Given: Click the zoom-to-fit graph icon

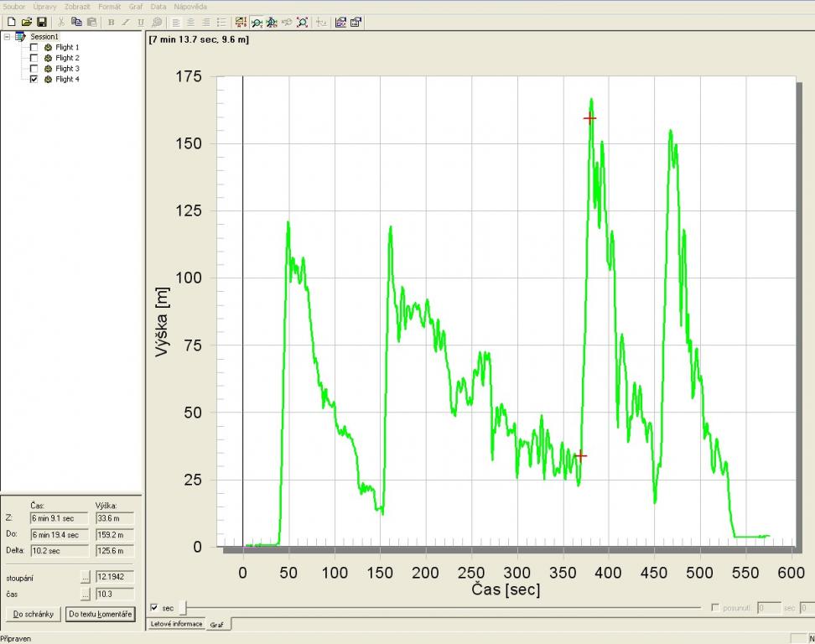Looking at the screenshot, I should coord(303,22).
